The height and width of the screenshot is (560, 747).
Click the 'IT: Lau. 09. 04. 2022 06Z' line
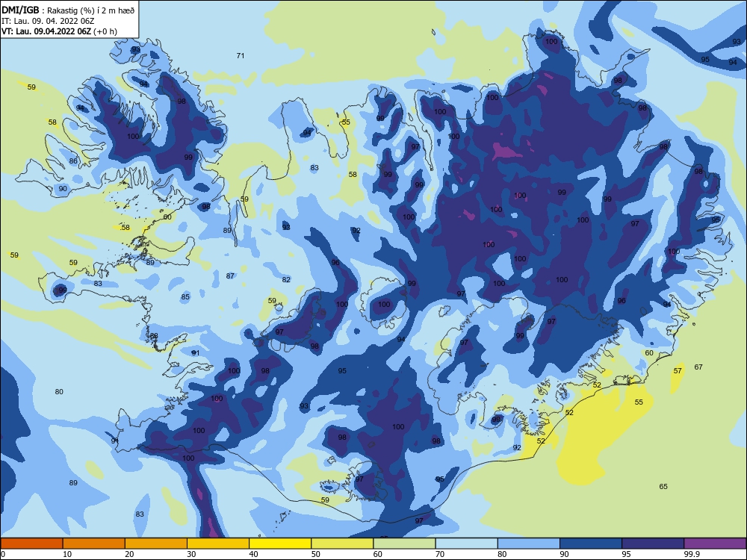(48, 21)
